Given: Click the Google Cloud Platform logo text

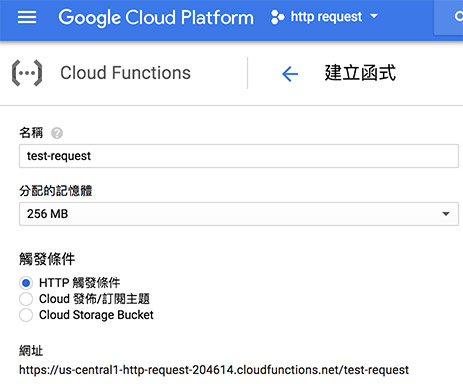Looking at the screenshot, I should [x=156, y=17].
